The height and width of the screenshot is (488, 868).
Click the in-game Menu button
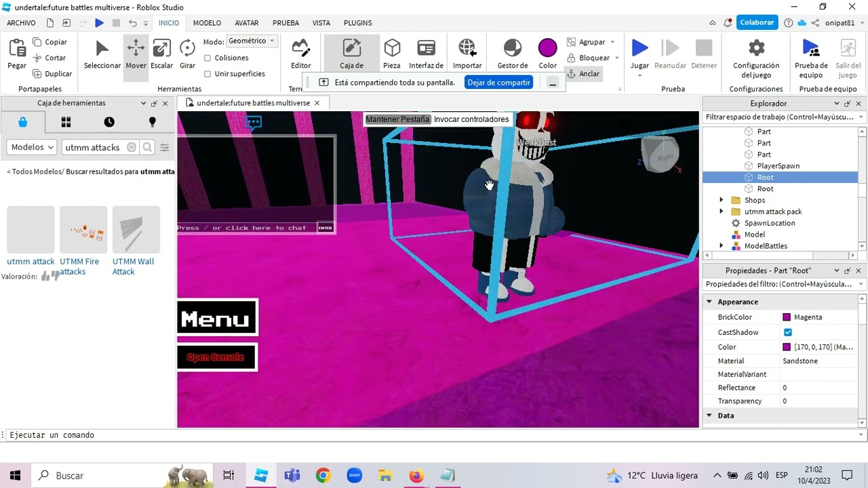click(x=217, y=317)
